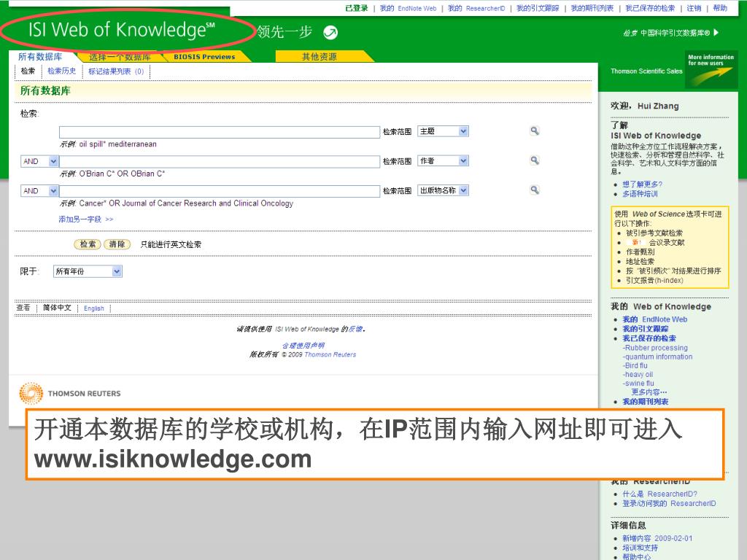Click the search icon beside 出版物名称 field
747x560 pixels.
click(x=535, y=190)
